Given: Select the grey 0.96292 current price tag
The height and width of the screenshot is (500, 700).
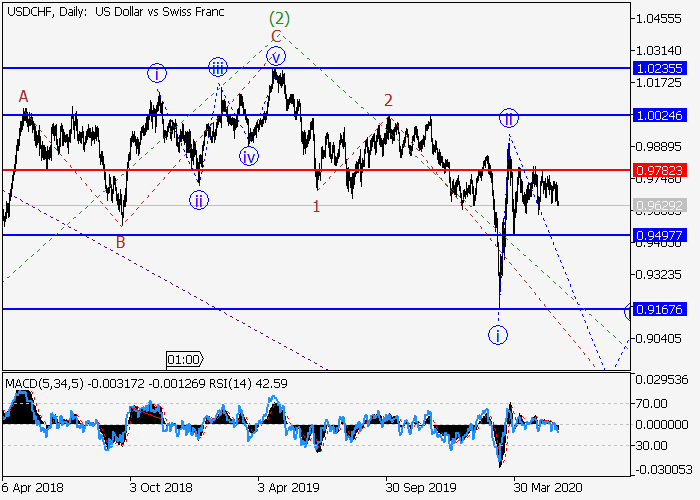Looking at the screenshot, I should (659, 206).
